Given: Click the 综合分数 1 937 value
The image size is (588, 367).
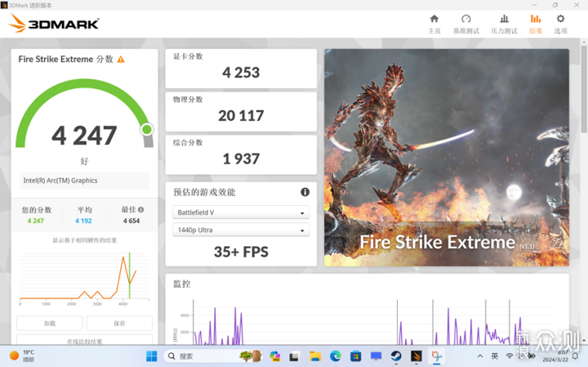Looking at the screenshot, I should (x=241, y=159).
